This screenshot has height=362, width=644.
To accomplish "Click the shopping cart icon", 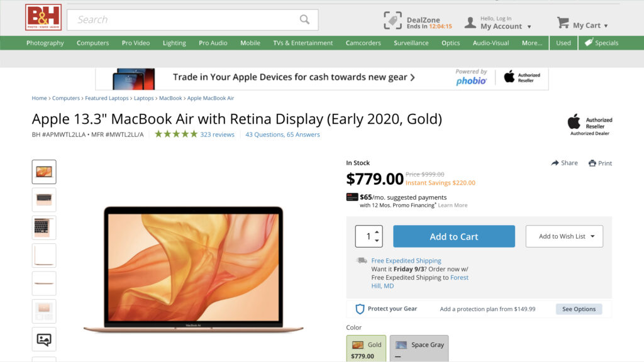I will pyautogui.click(x=563, y=23).
